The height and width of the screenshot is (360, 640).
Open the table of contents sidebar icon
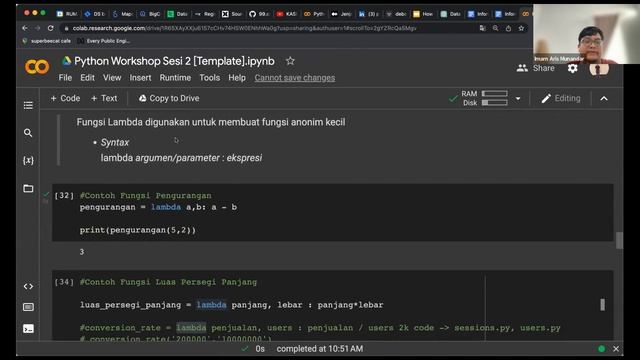(28, 105)
